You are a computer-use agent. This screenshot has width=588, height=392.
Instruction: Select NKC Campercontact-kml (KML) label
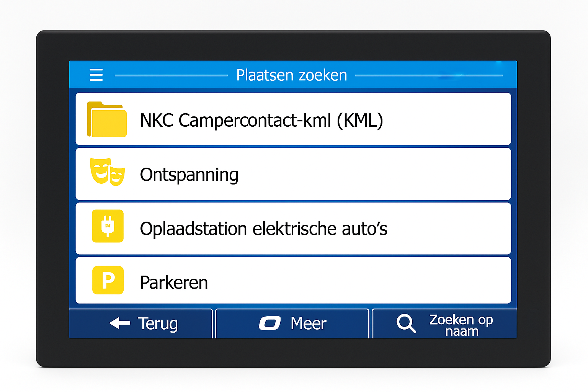click(x=261, y=120)
